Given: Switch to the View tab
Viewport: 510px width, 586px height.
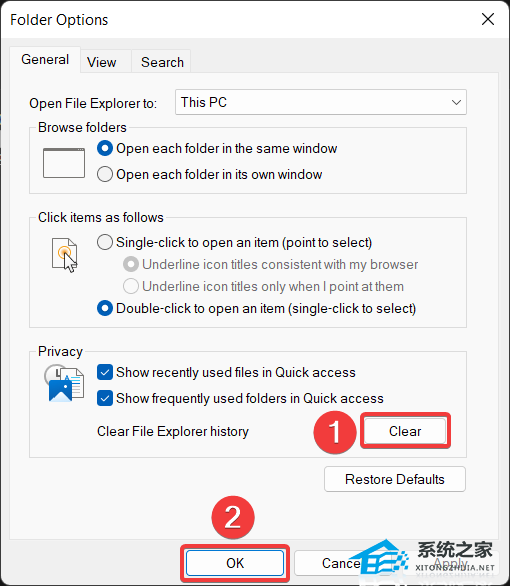Looking at the screenshot, I should 102,62.
